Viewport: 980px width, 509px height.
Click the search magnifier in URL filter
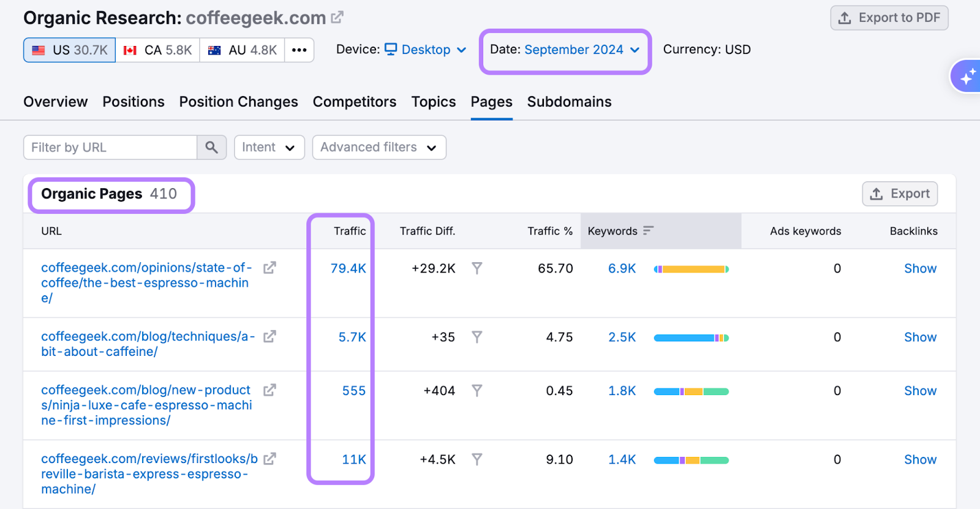point(211,148)
